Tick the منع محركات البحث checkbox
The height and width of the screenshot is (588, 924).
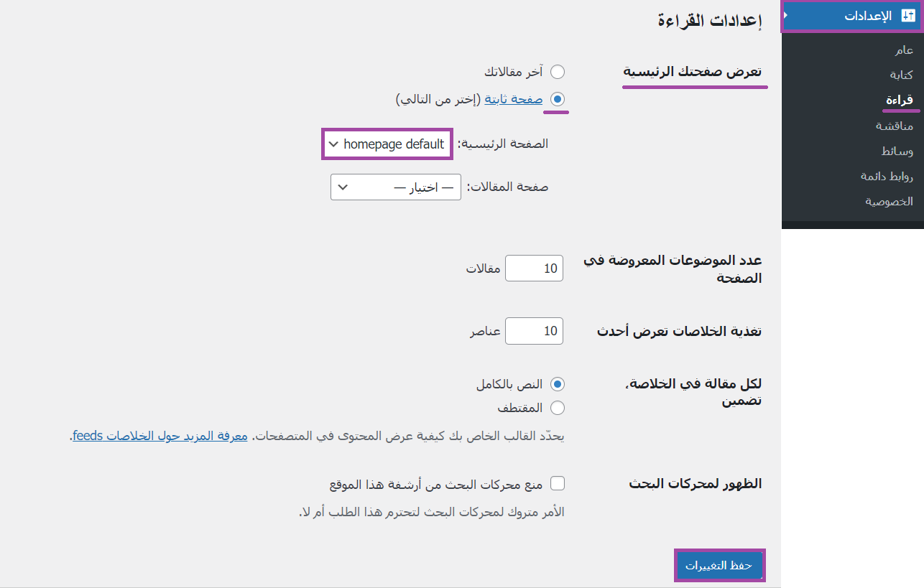coord(558,483)
